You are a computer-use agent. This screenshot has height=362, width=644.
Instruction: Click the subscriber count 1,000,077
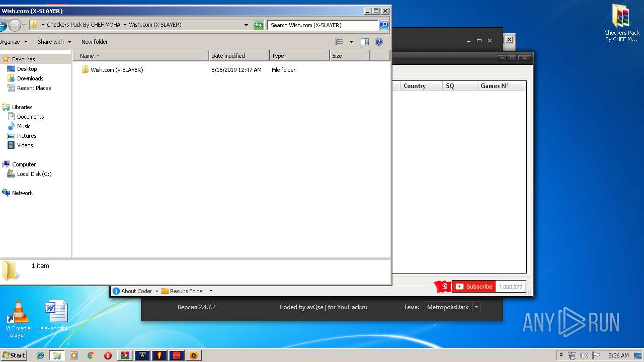tap(511, 287)
